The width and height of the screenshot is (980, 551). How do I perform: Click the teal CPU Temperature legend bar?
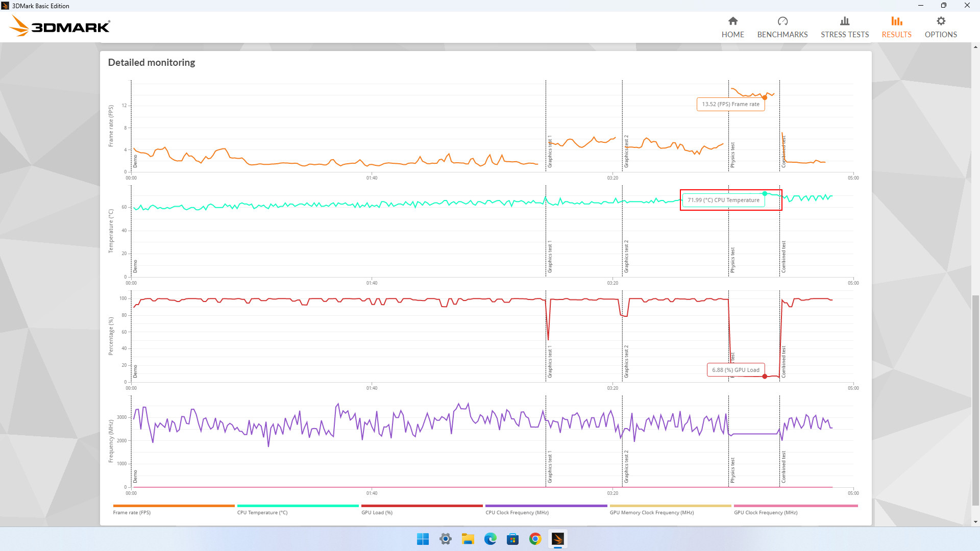coord(298,506)
